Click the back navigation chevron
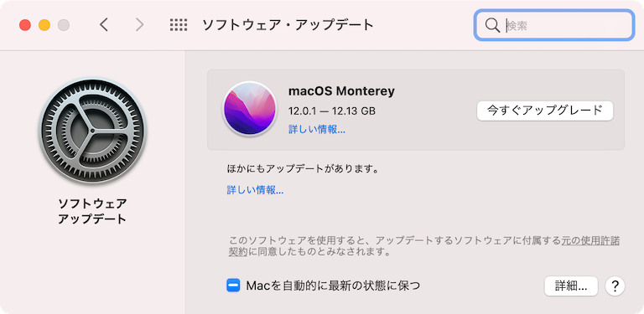This screenshot has height=314, width=644. pyautogui.click(x=104, y=25)
